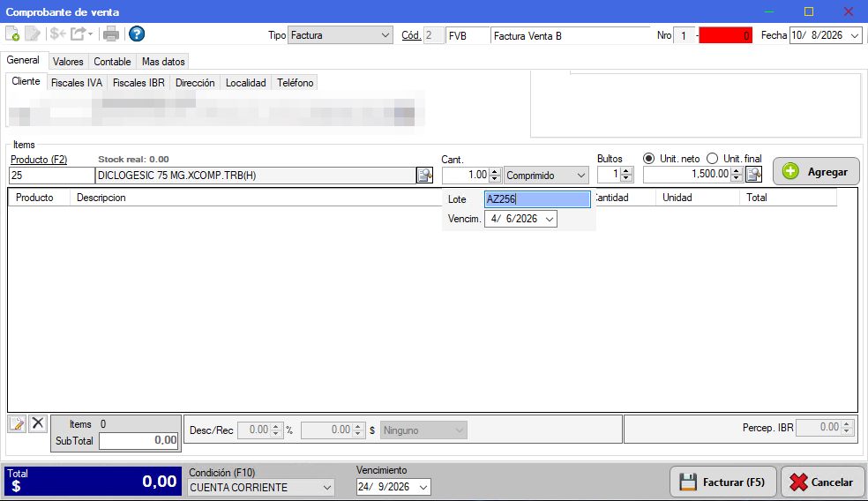The height and width of the screenshot is (501, 868).
Task: Open the CUENTA CORRIENTE condition dropdown
Action: click(x=327, y=488)
